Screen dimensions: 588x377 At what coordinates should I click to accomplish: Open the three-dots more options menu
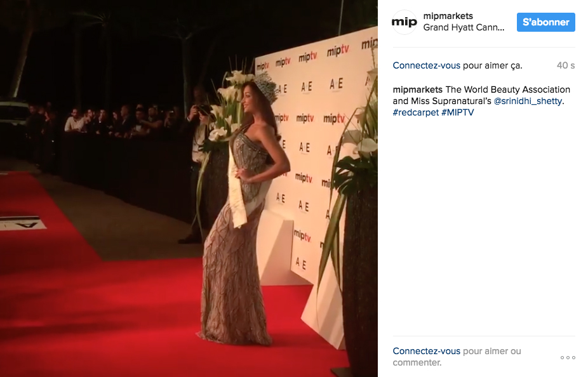(x=568, y=357)
